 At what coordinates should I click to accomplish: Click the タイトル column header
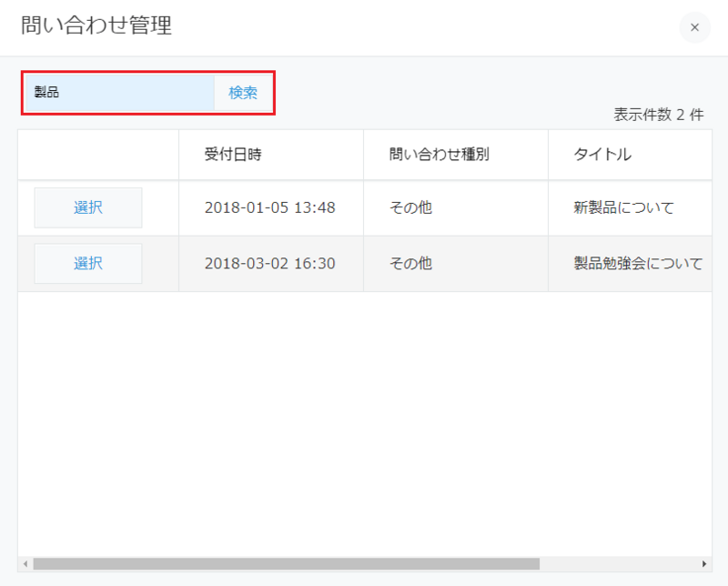click(602, 154)
